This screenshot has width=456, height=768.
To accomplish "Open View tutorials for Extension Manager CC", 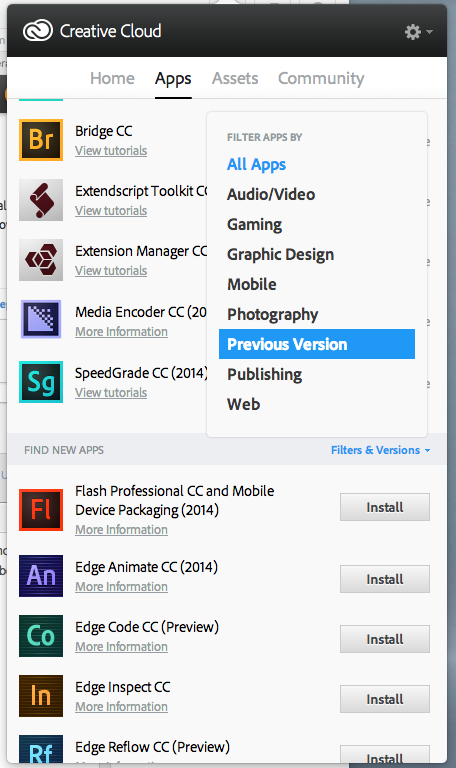I will pos(111,271).
